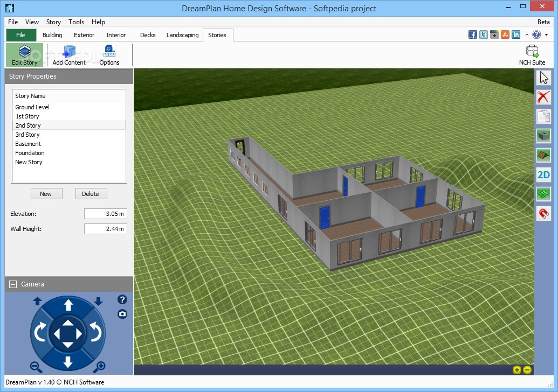Click the red X delete tool
This screenshot has width=558, height=392.
[x=543, y=97]
